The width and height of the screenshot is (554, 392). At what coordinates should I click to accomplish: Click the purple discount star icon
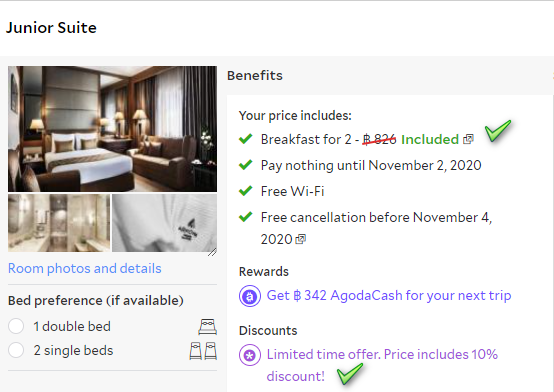click(x=250, y=355)
